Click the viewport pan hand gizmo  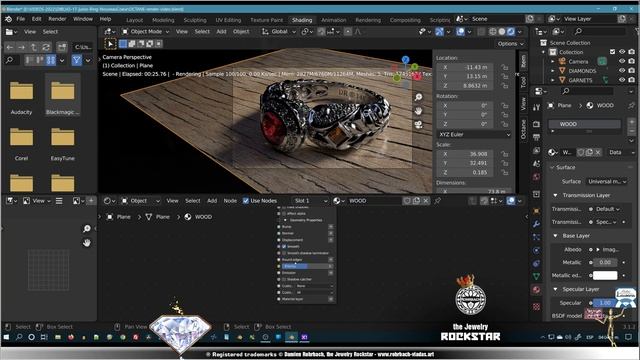click(x=418, y=111)
